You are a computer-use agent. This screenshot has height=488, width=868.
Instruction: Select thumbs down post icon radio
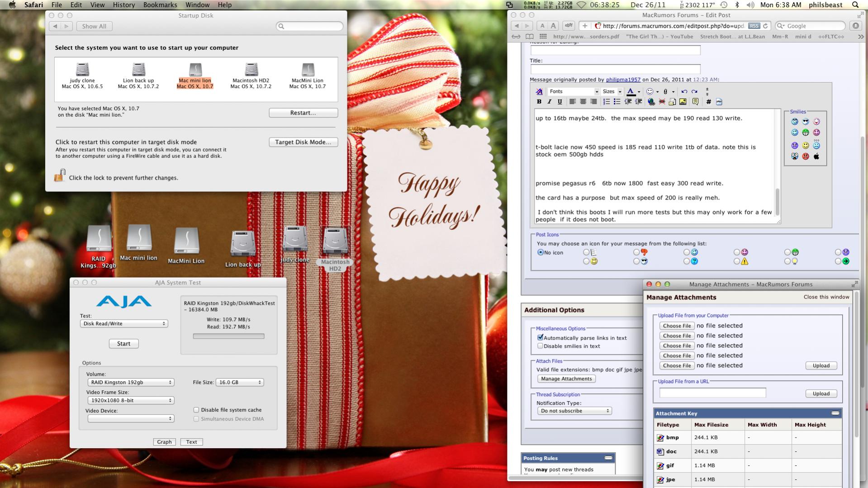(x=636, y=252)
